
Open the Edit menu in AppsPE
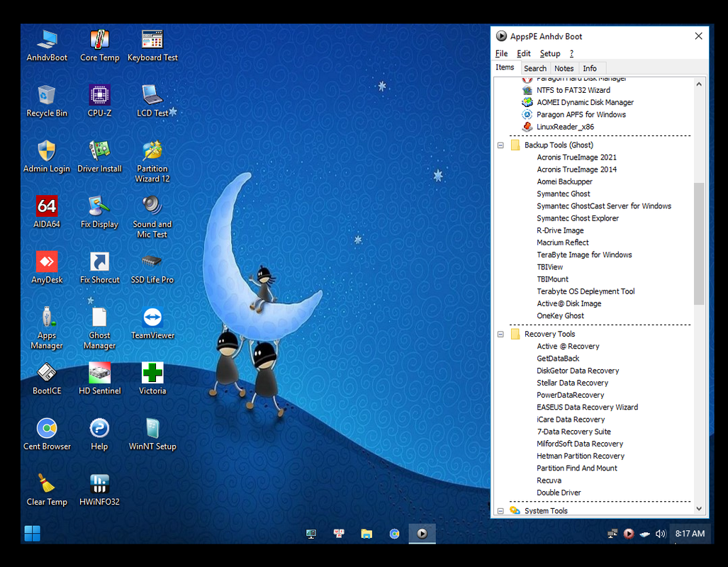pyautogui.click(x=524, y=54)
